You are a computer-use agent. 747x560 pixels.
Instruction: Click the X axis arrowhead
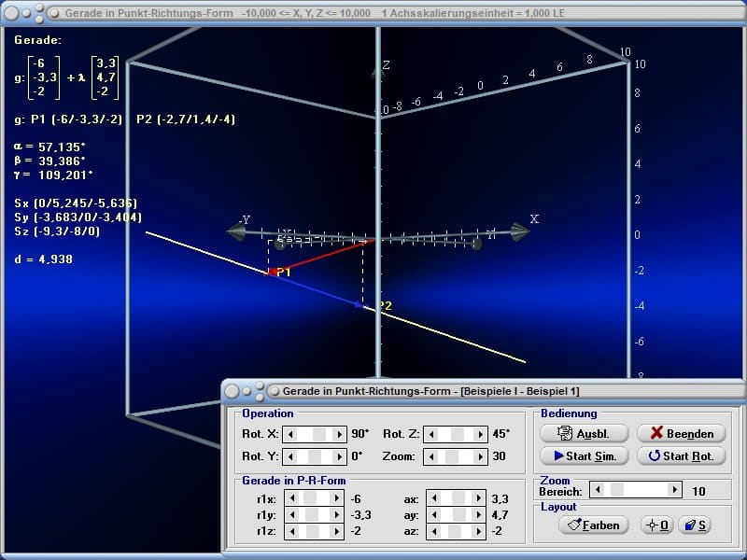tap(520, 231)
